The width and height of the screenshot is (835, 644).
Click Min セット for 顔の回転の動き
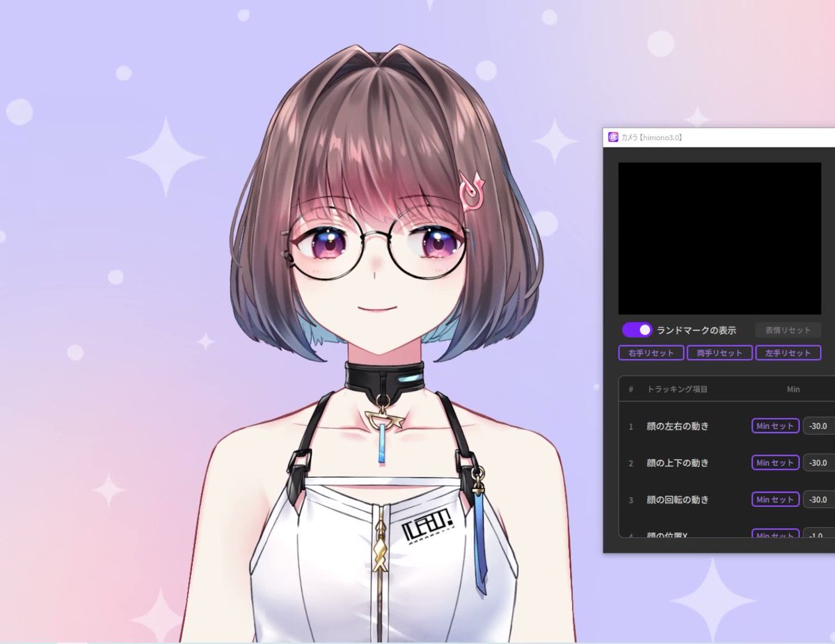[x=775, y=499]
